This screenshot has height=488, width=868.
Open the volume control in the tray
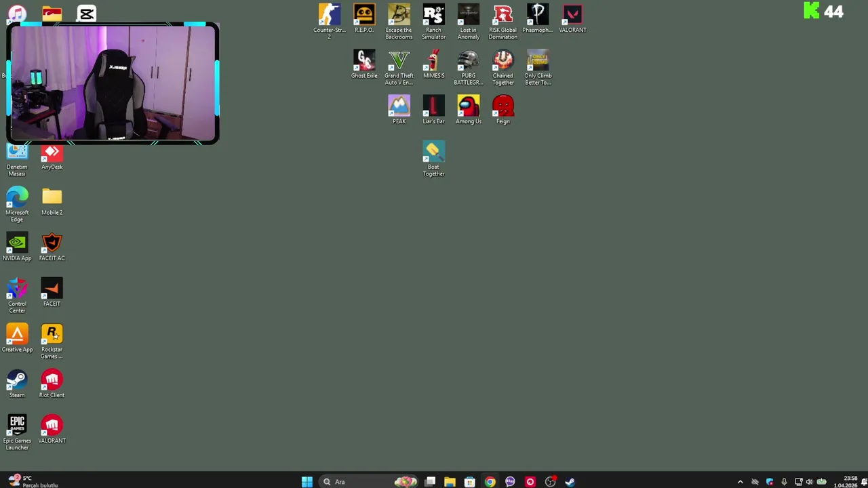[x=809, y=482]
